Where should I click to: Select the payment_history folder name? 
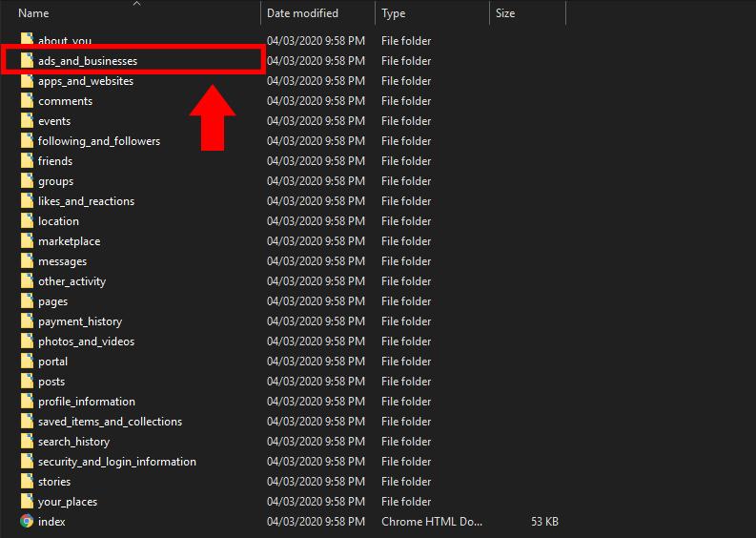pyautogui.click(x=80, y=321)
